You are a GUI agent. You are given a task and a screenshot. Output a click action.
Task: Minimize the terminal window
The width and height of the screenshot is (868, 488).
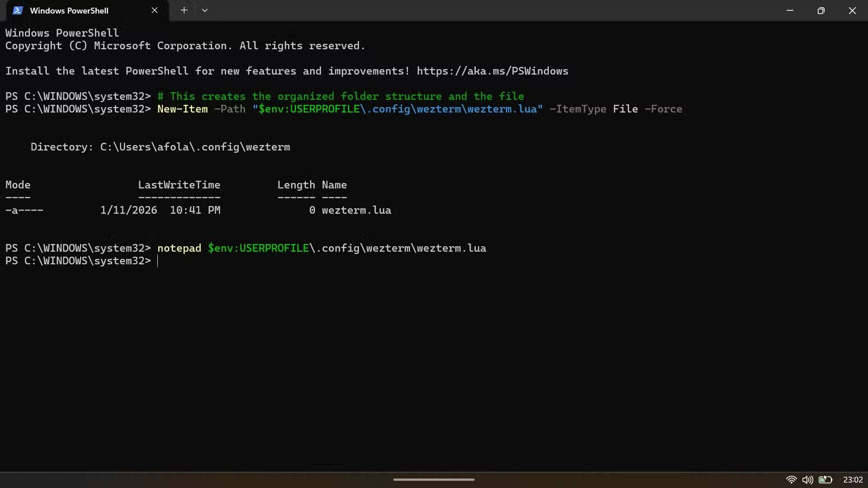point(790,10)
